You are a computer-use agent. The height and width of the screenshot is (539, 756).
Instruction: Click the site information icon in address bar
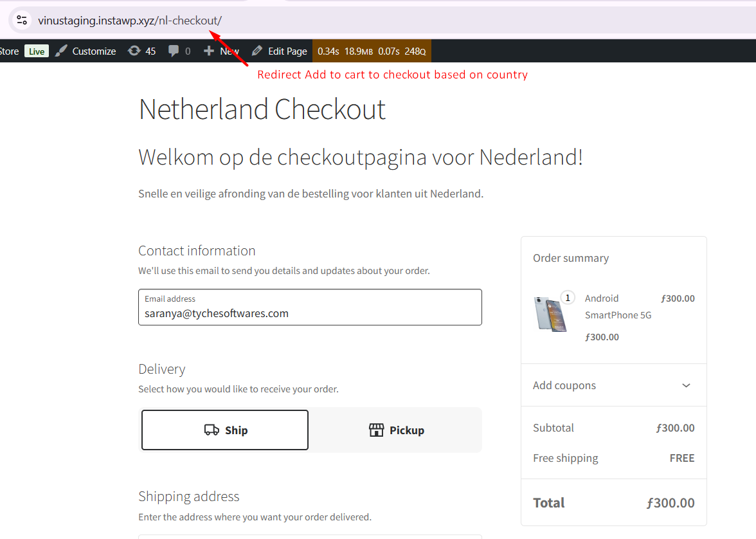point(22,20)
